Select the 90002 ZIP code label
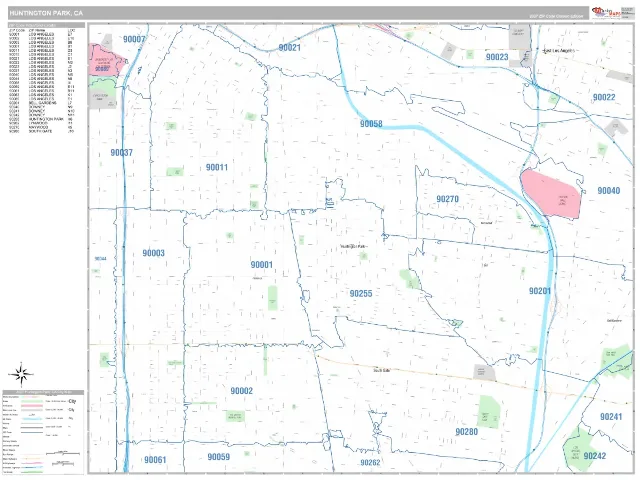This screenshot has height=480, width=640. (x=242, y=391)
